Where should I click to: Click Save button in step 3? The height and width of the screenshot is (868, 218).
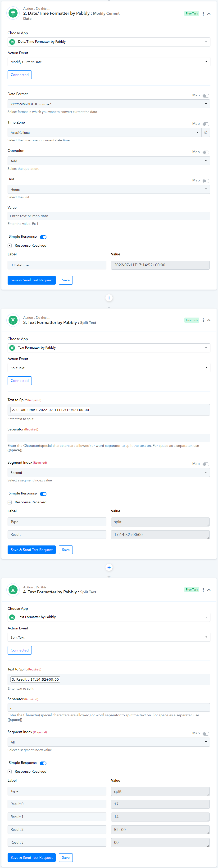66,549
